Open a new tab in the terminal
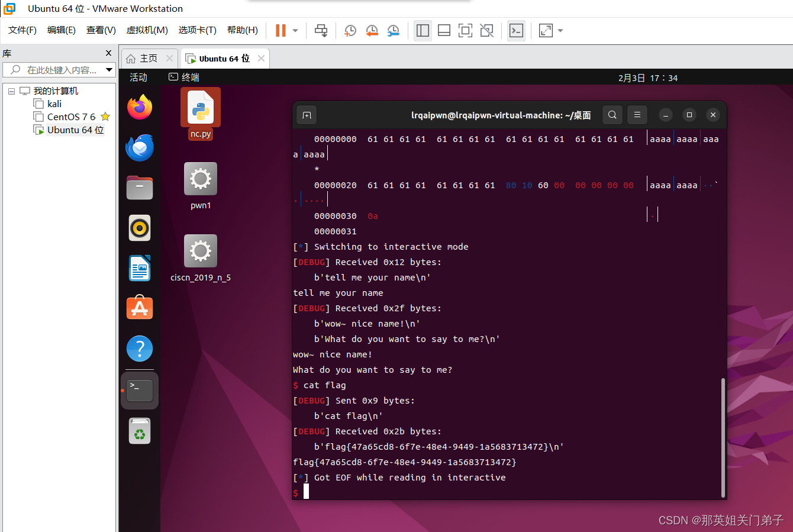The image size is (793, 532). 307,115
